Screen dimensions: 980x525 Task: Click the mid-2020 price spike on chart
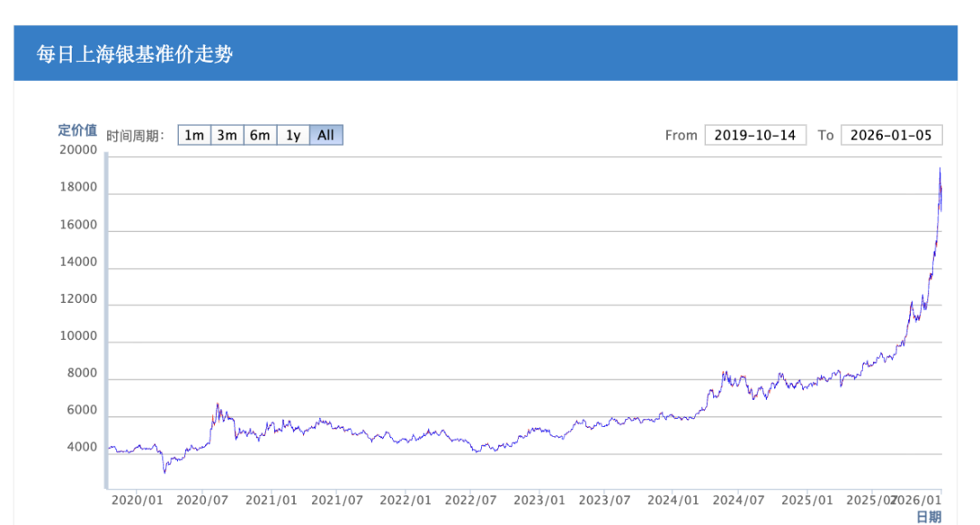[x=217, y=404]
